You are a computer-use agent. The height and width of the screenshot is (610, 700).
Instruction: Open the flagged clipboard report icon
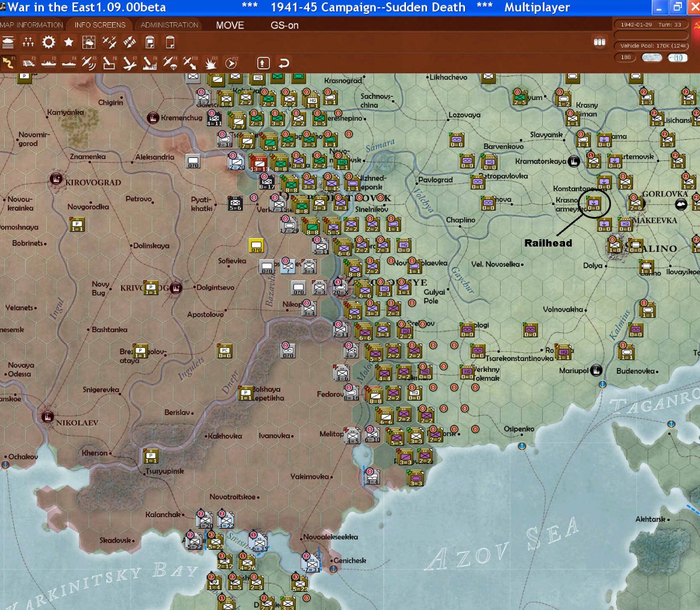coord(150,42)
